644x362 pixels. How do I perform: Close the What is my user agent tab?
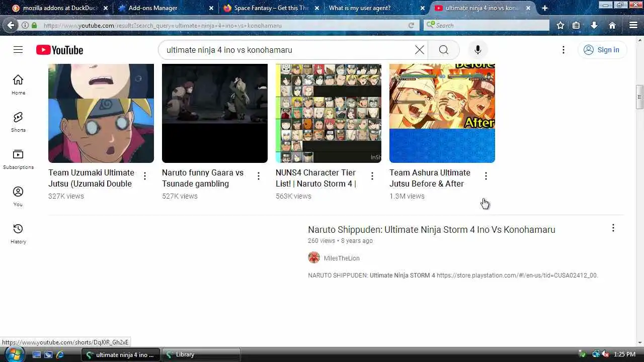click(423, 8)
